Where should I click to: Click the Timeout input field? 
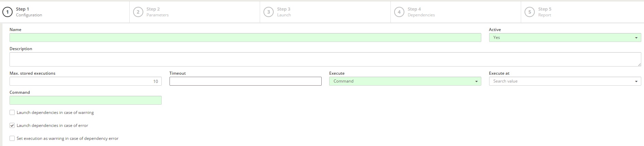[x=245, y=81]
